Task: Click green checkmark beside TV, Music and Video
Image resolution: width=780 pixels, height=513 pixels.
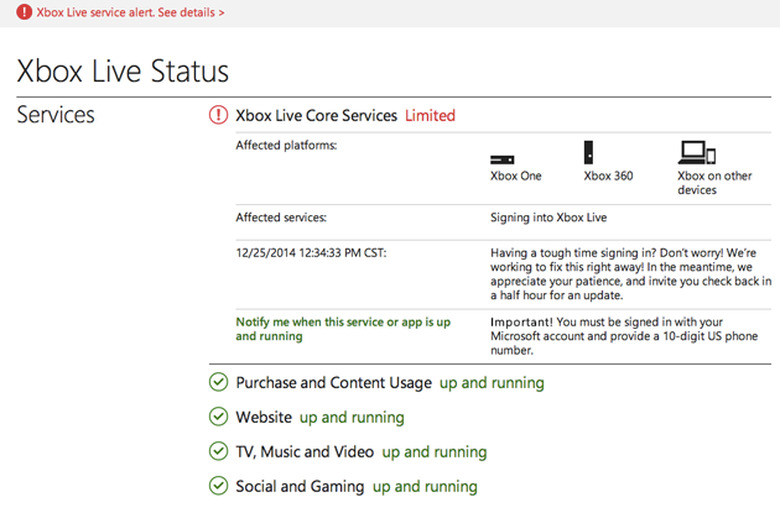Action: [218, 452]
